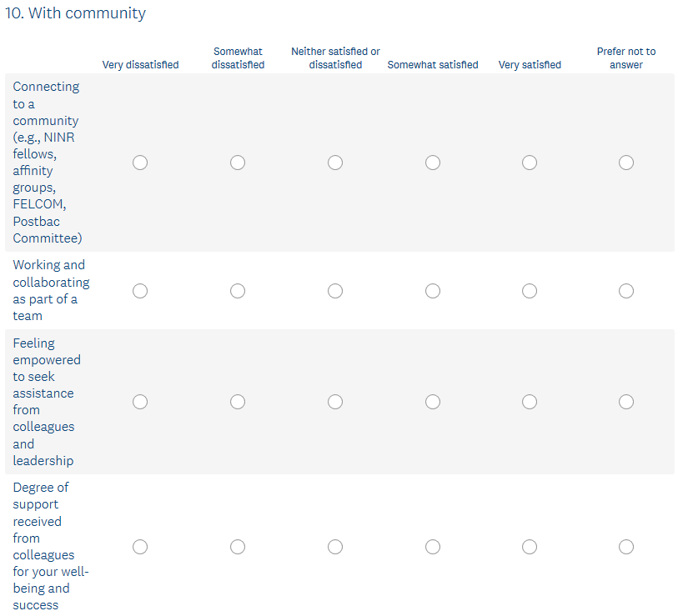Viewport: 683px width, 616px height.
Task: Pick Very satisfied for Feeling empowered to seek assistance
Action: (x=530, y=402)
